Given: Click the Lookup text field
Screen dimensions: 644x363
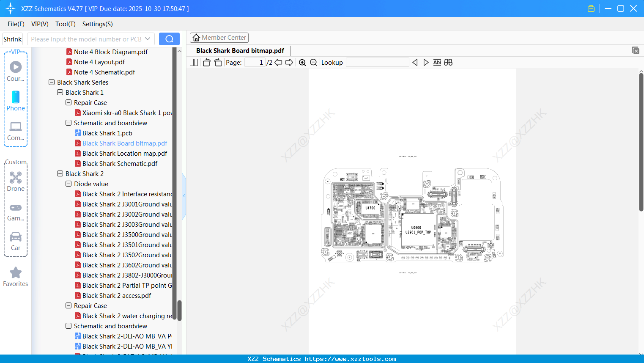Looking at the screenshot, I should (378, 62).
